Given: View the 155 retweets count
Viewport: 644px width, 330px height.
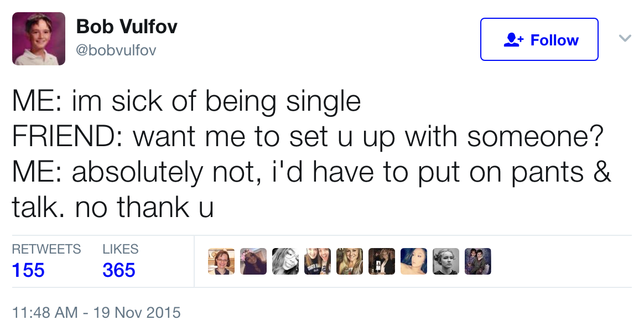Looking at the screenshot, I should 28,270.
